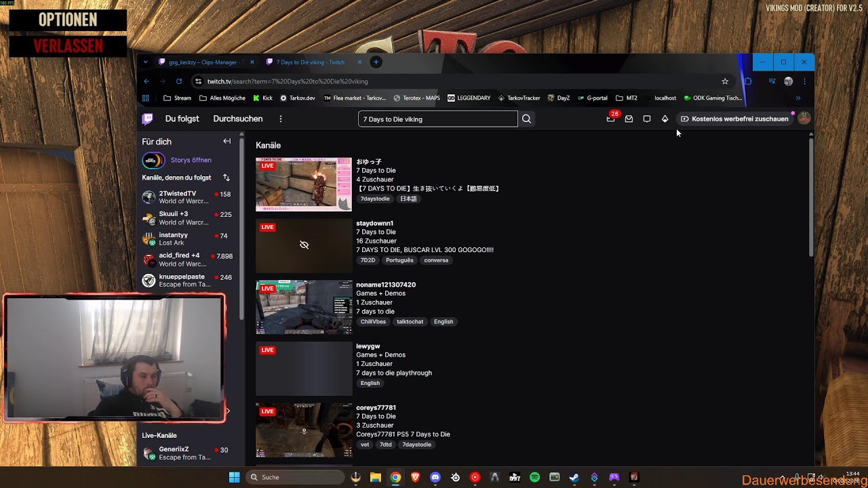Expand the webcam overlay side arrow
868x488 pixels.
tap(228, 411)
